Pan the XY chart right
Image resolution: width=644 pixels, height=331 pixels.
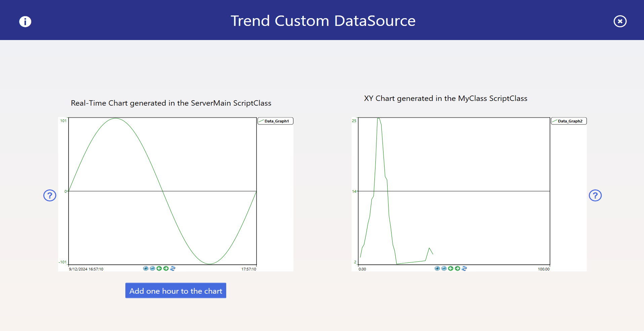tap(457, 268)
